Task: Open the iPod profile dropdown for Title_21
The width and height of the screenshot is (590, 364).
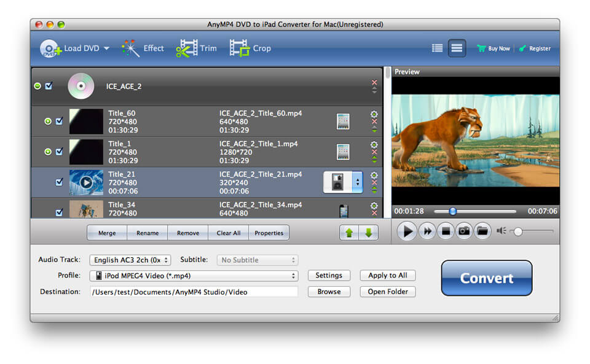Action: 343,182
